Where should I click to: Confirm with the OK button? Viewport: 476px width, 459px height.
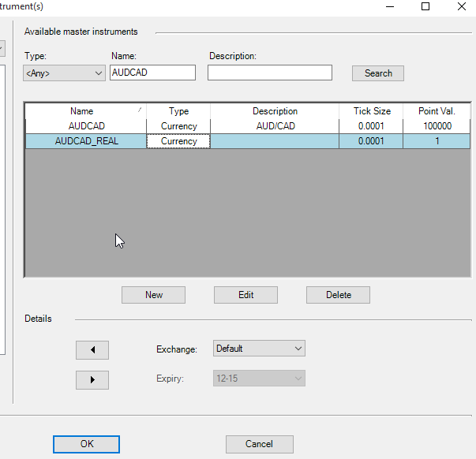tap(87, 444)
